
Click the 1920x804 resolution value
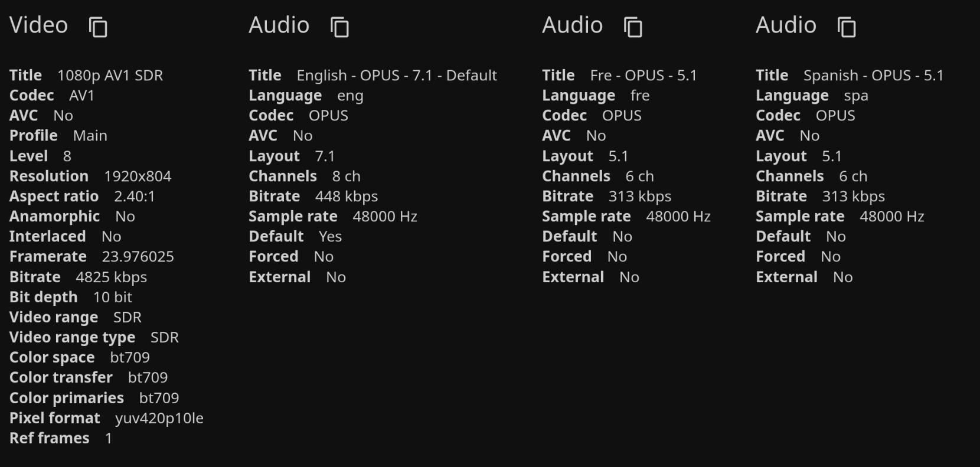coord(138,177)
